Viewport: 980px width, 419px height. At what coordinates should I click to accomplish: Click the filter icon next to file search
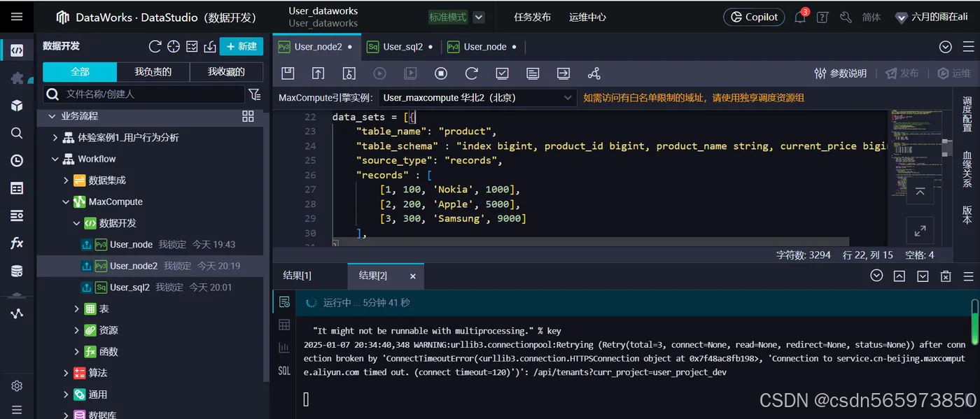click(255, 94)
